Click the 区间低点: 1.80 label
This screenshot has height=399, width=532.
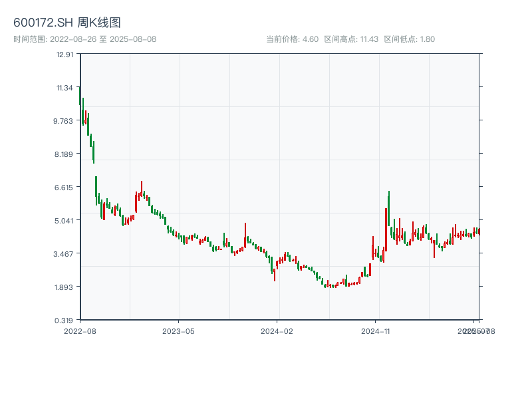(x=409, y=39)
